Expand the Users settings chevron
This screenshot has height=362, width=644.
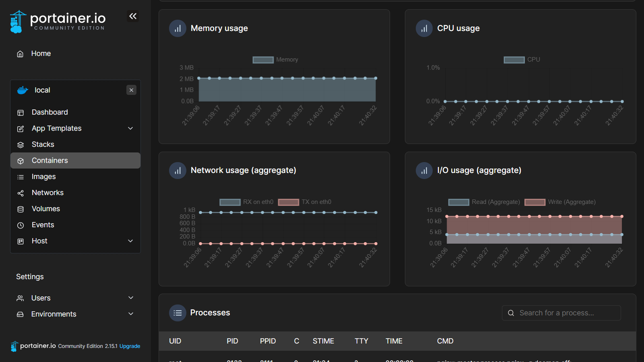click(x=131, y=298)
